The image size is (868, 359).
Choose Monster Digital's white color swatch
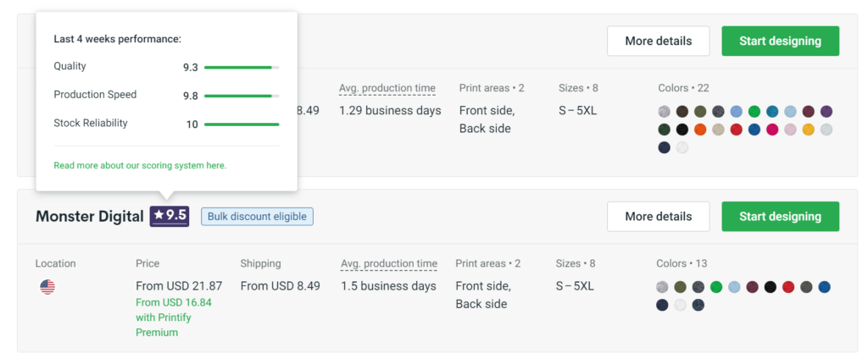pos(681,305)
